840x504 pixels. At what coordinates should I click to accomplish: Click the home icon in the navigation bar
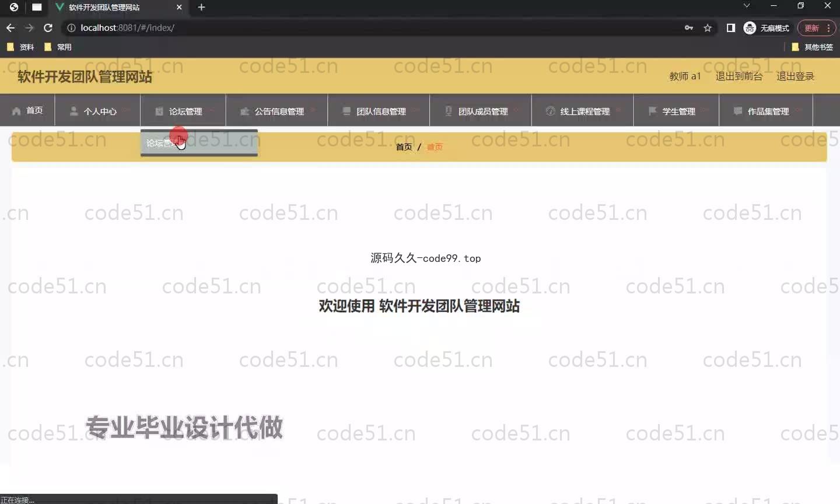16,111
